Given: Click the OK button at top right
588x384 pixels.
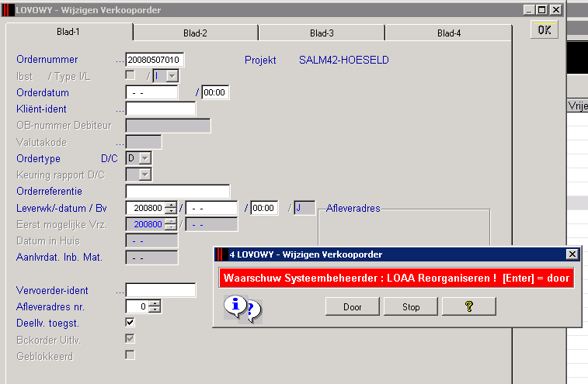Looking at the screenshot, I should pos(545,30).
